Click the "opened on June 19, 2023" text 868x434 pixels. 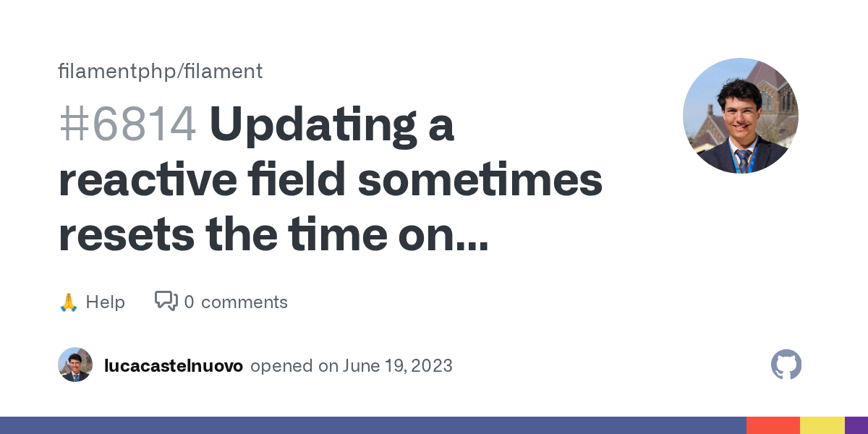point(352,365)
